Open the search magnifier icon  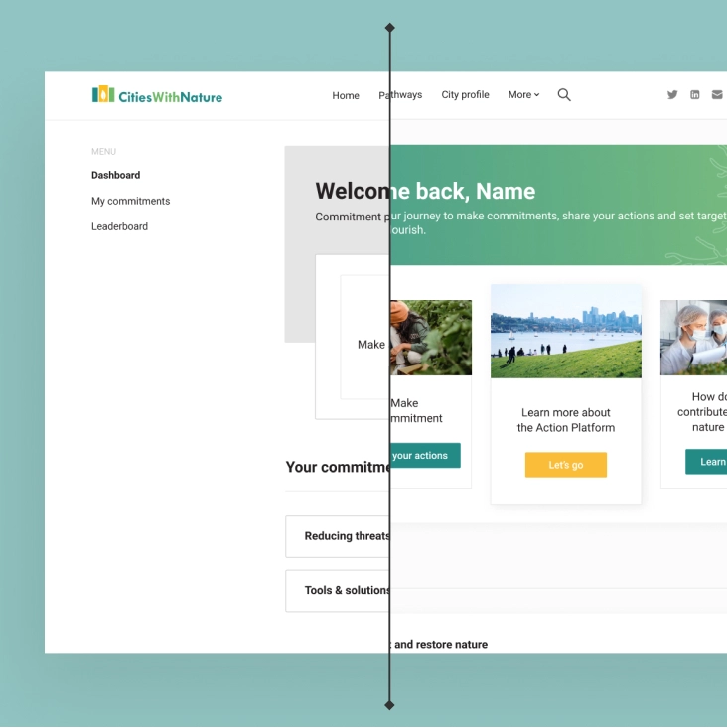[564, 94]
